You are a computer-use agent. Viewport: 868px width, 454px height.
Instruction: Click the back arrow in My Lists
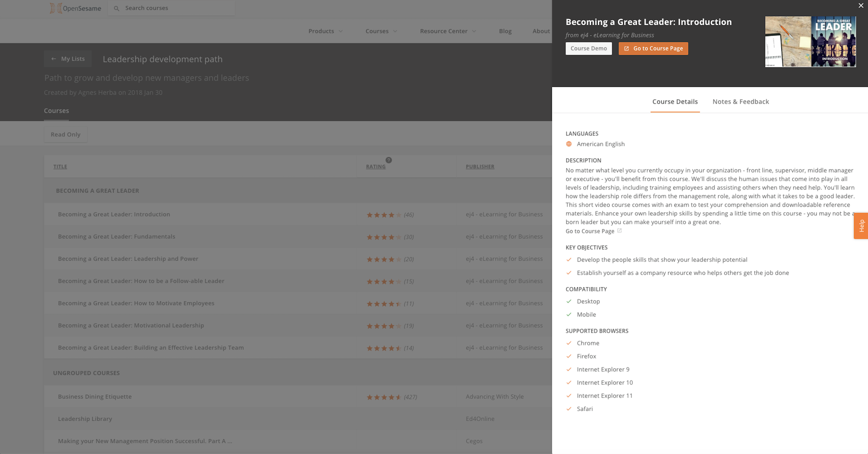coord(54,59)
